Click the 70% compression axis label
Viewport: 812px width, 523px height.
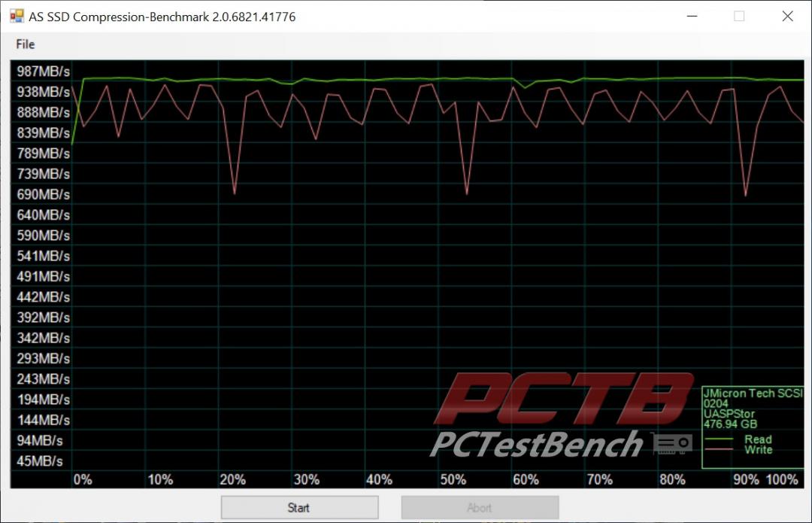click(x=600, y=479)
